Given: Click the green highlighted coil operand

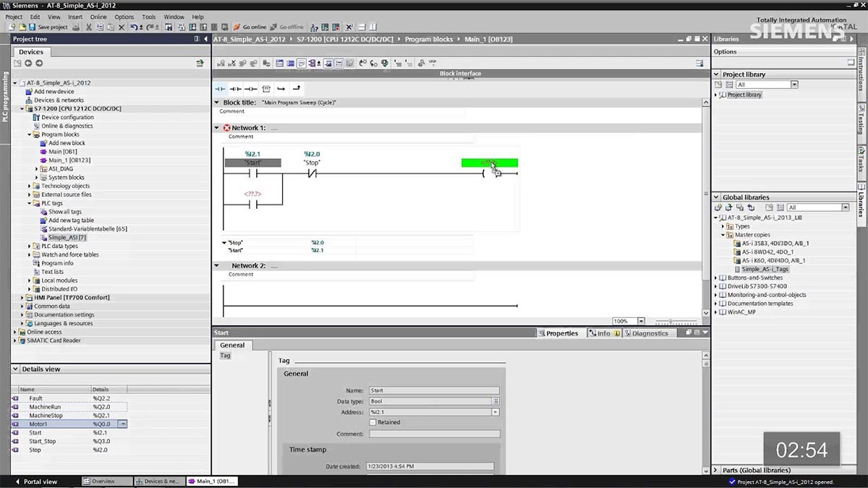Looking at the screenshot, I should click(x=490, y=163).
